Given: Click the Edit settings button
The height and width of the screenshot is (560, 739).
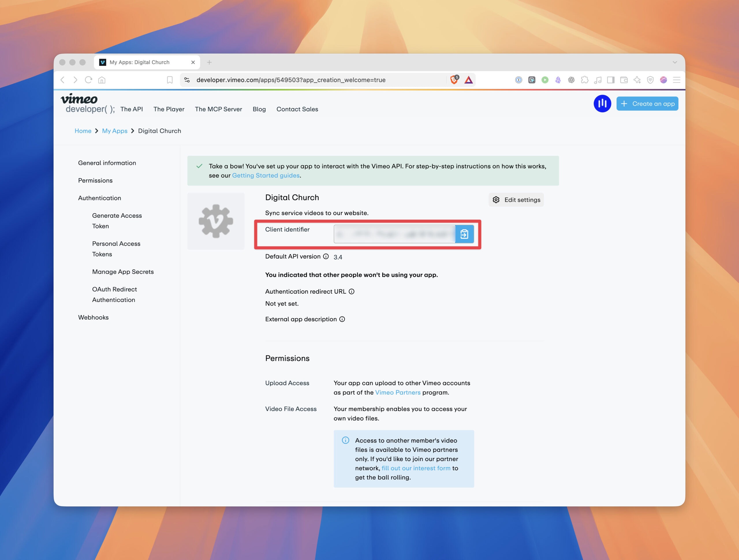Looking at the screenshot, I should pos(516,200).
